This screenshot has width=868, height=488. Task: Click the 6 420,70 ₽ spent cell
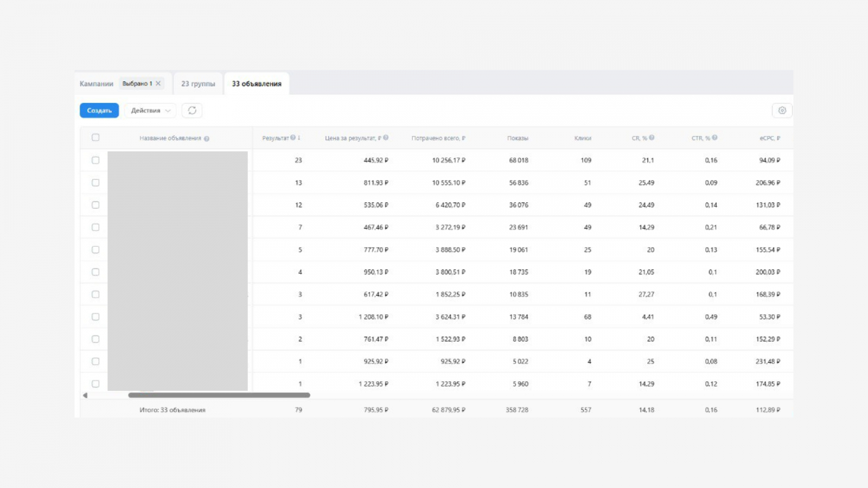450,205
